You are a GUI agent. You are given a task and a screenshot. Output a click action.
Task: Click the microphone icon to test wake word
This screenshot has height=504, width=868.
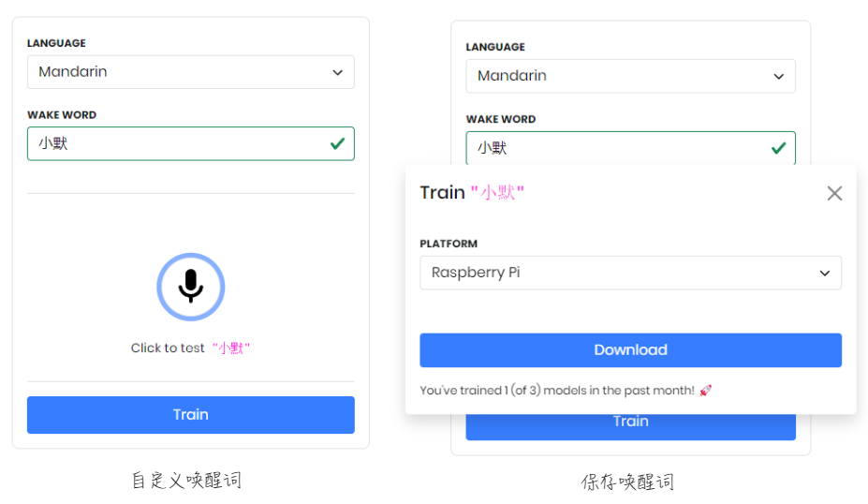point(190,287)
